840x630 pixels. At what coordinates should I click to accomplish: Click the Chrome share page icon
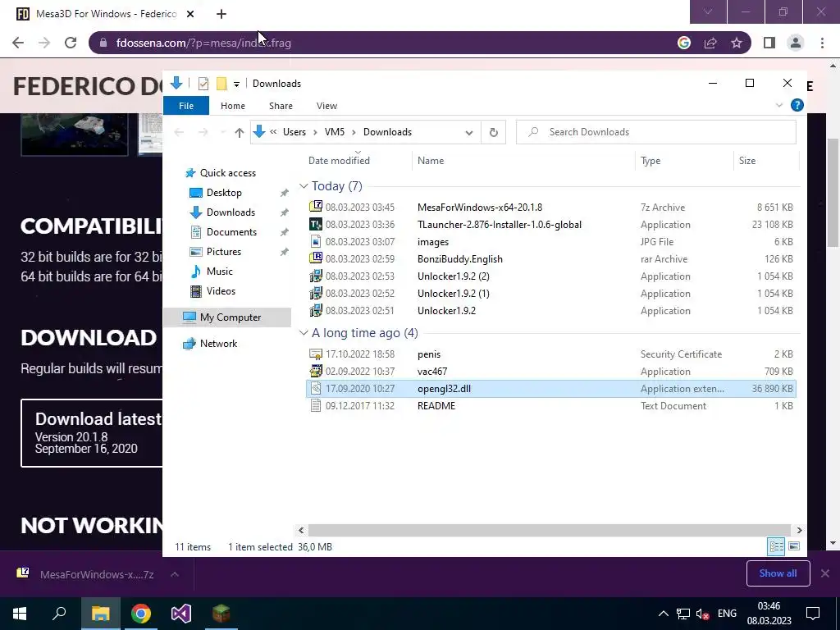point(710,43)
